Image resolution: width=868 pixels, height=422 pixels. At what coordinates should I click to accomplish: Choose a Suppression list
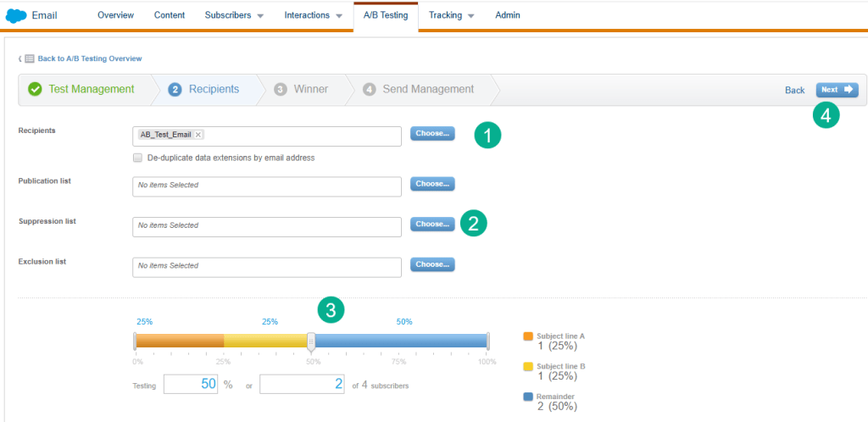[432, 224]
